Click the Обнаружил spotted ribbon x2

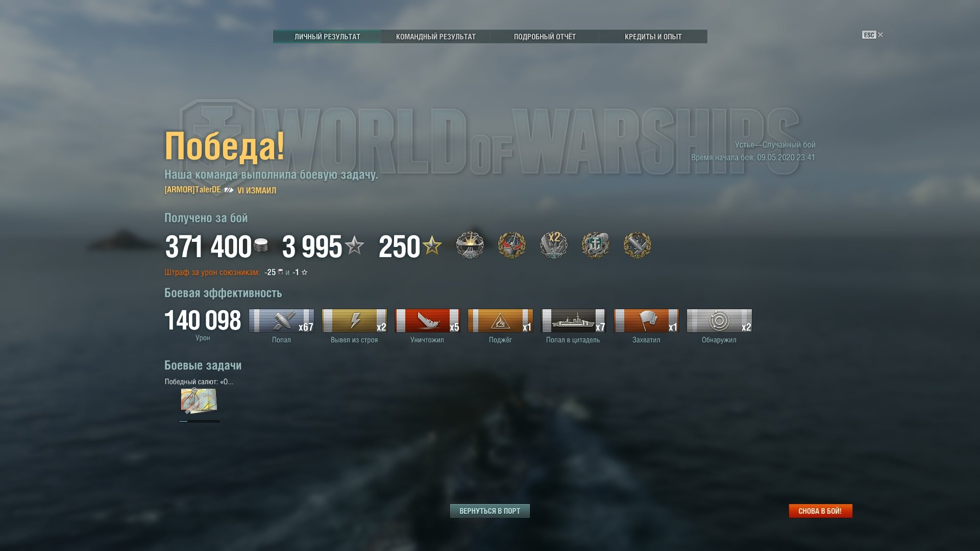coord(719,321)
